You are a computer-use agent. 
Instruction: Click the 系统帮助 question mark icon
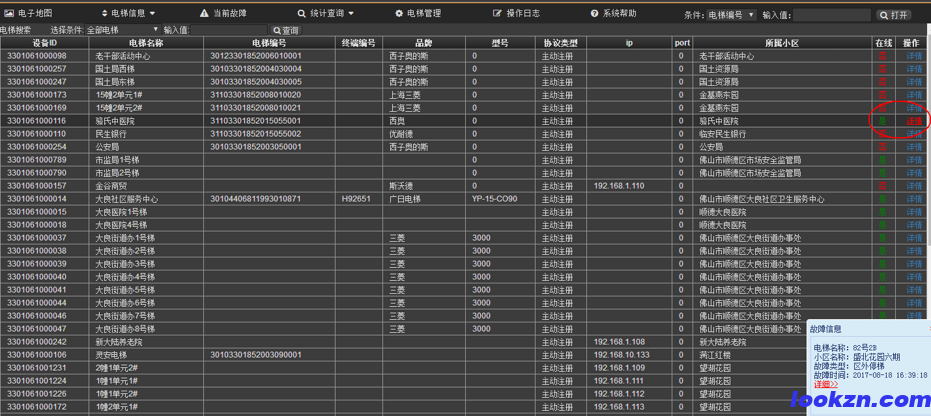tap(592, 13)
